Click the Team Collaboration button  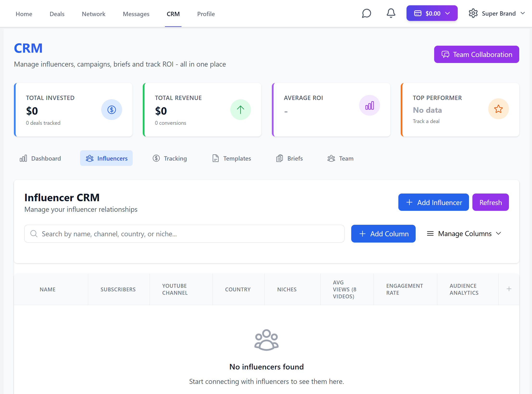(x=476, y=54)
